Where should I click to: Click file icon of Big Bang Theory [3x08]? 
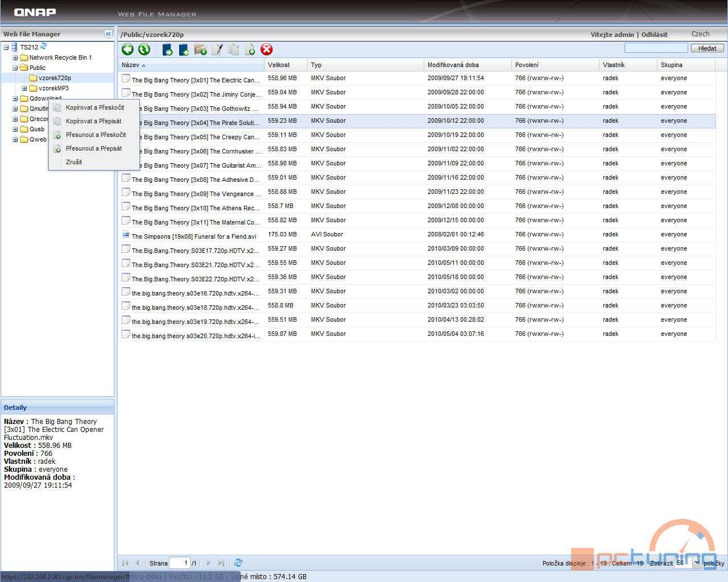[126, 177]
